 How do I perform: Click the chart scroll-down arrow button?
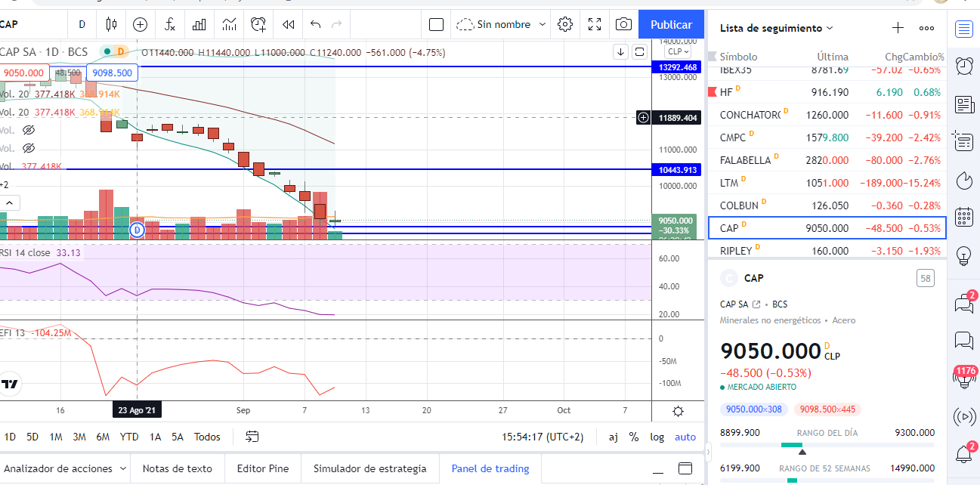(620, 51)
